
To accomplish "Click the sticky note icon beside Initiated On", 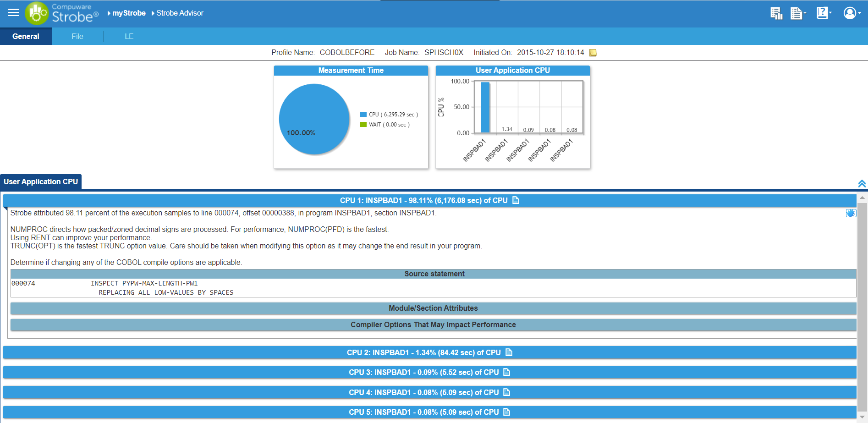I will [x=594, y=52].
